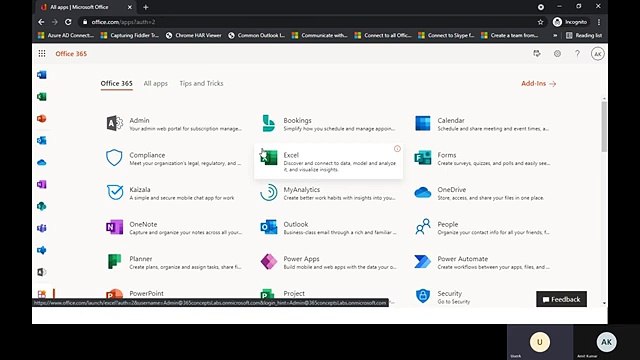Click the People app icon
This screenshot has height=360, width=640.
pos(422,227)
